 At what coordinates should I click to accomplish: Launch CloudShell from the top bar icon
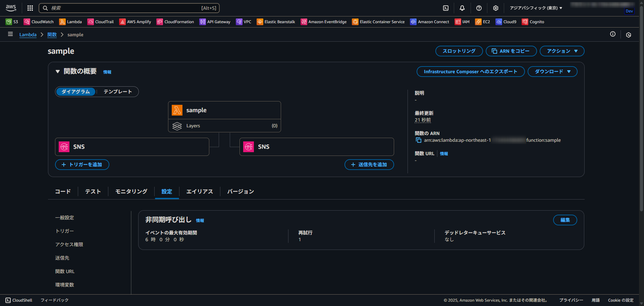pyautogui.click(x=446, y=8)
